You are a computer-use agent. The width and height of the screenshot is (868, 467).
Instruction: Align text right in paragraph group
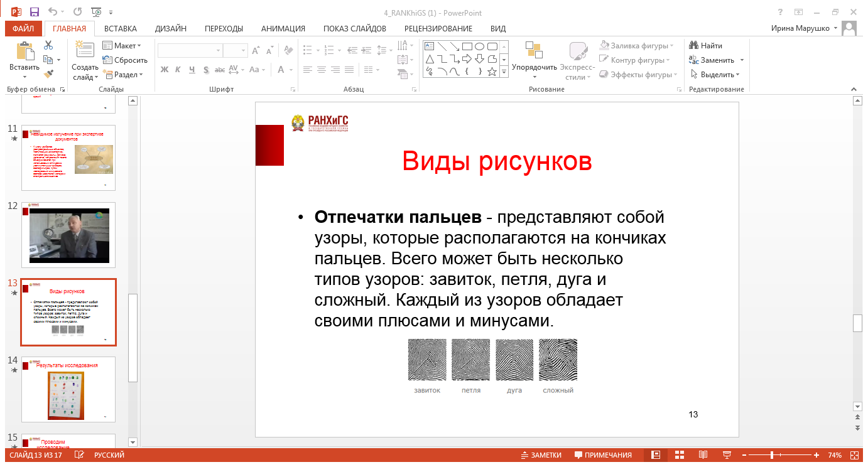[x=335, y=70]
